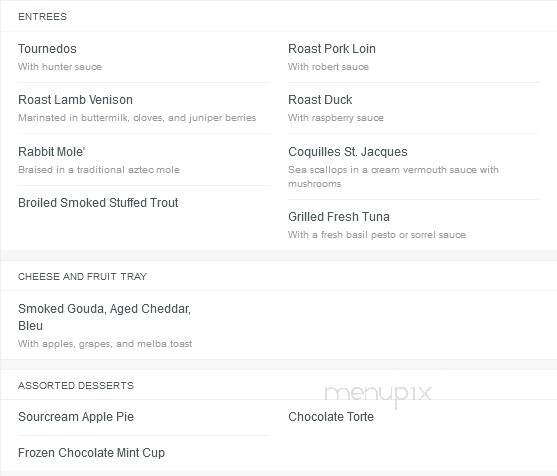Select the 'Braised in a traditional aztec mole' text
557x476 pixels.
[x=99, y=170]
